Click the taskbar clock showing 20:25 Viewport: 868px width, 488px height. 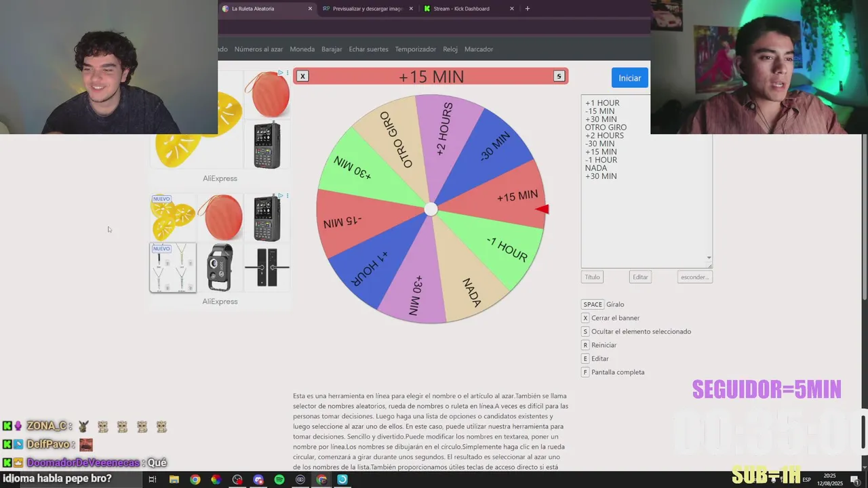(x=830, y=479)
